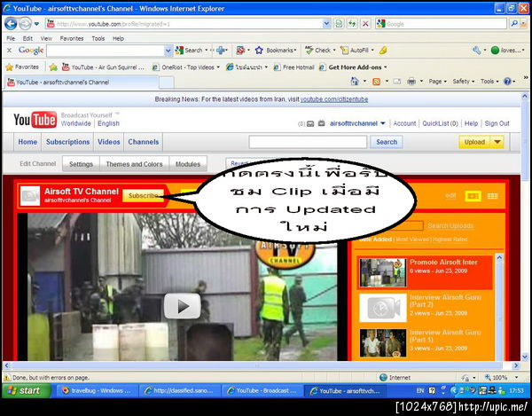The image size is (532, 416).
Task: Open Interview Airsoft Guru (Part 2) thumbnail
Action: click(383, 308)
